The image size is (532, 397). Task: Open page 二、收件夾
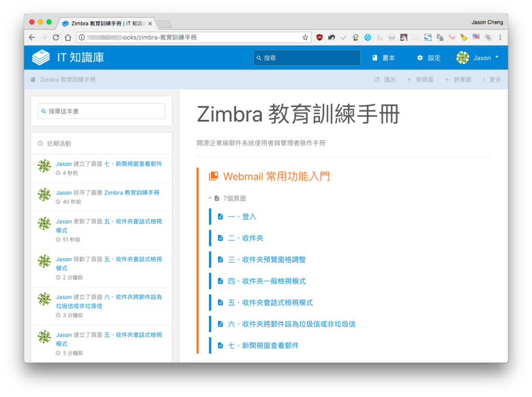point(246,238)
